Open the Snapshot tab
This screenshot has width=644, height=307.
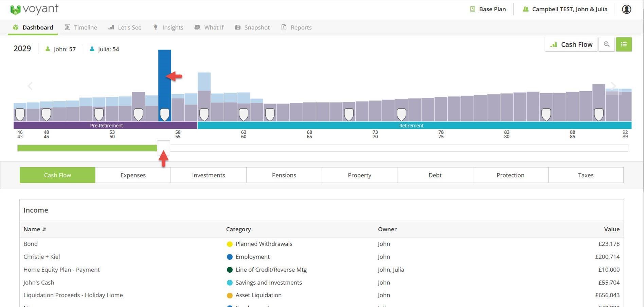pyautogui.click(x=252, y=27)
